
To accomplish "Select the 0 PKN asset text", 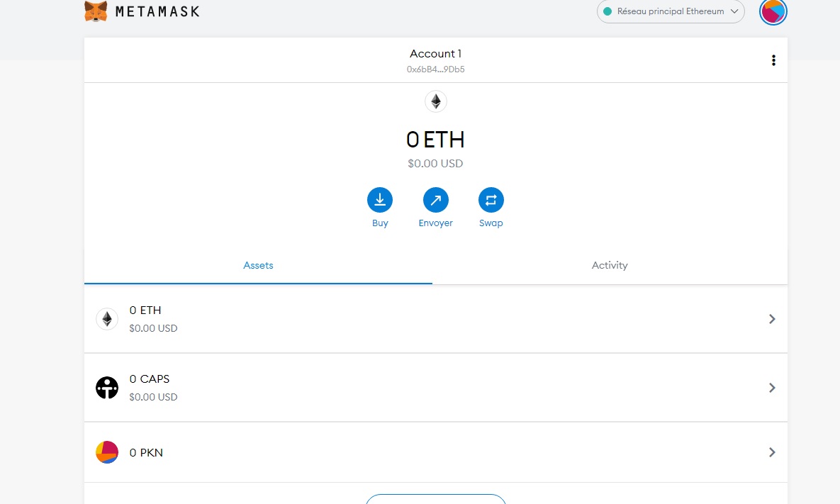I will 146,452.
